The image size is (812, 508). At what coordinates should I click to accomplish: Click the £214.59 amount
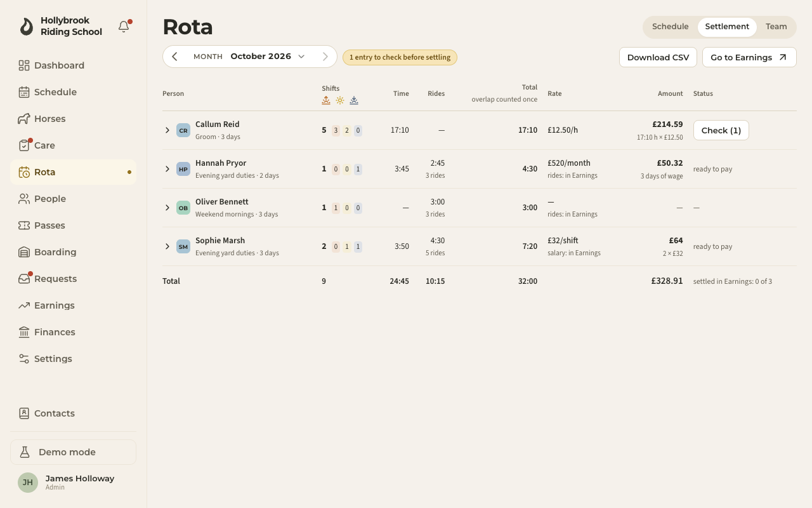(x=667, y=124)
